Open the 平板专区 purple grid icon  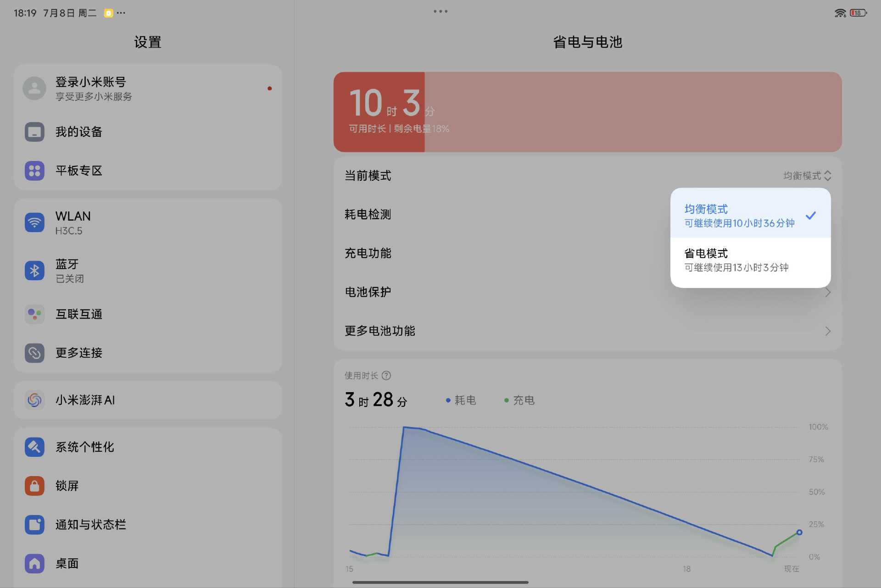[x=34, y=171]
